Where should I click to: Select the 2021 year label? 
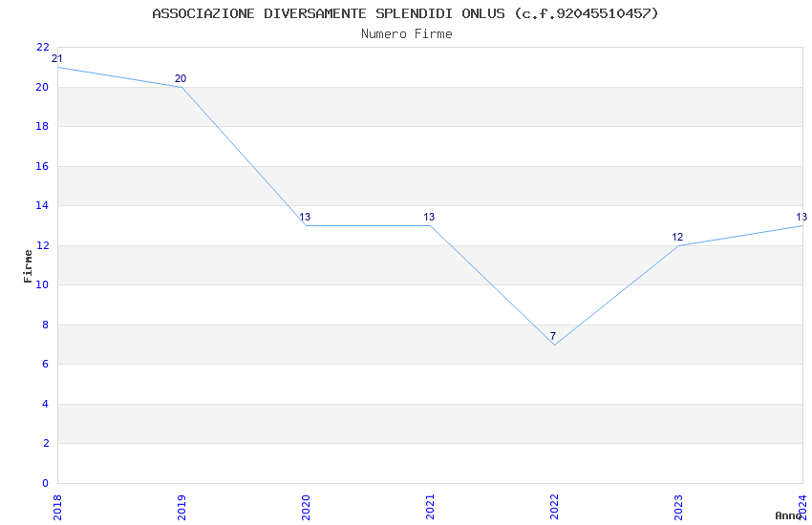click(x=430, y=508)
